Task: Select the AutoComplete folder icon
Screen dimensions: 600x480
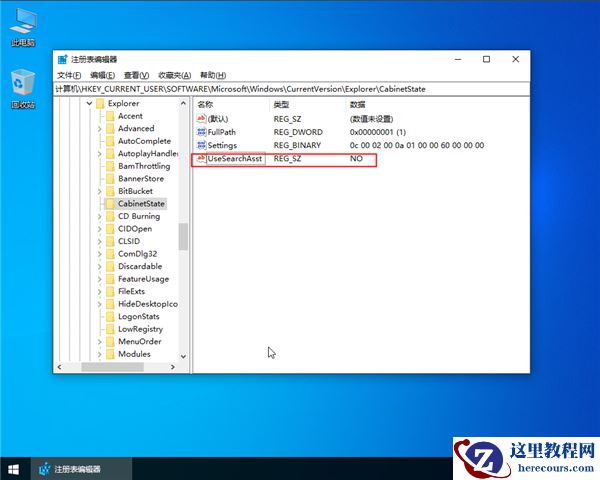Action: click(110, 141)
